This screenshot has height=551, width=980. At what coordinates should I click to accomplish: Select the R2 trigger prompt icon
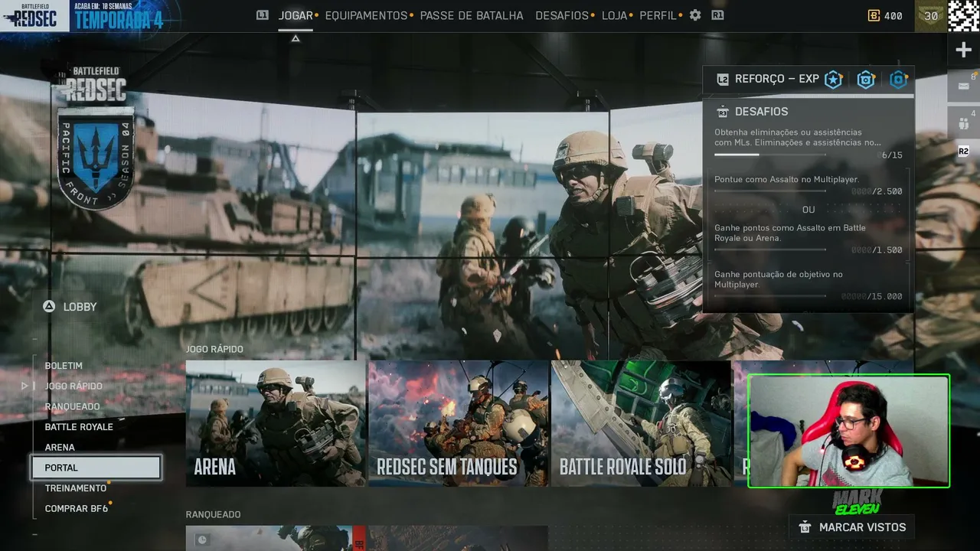[963, 152]
